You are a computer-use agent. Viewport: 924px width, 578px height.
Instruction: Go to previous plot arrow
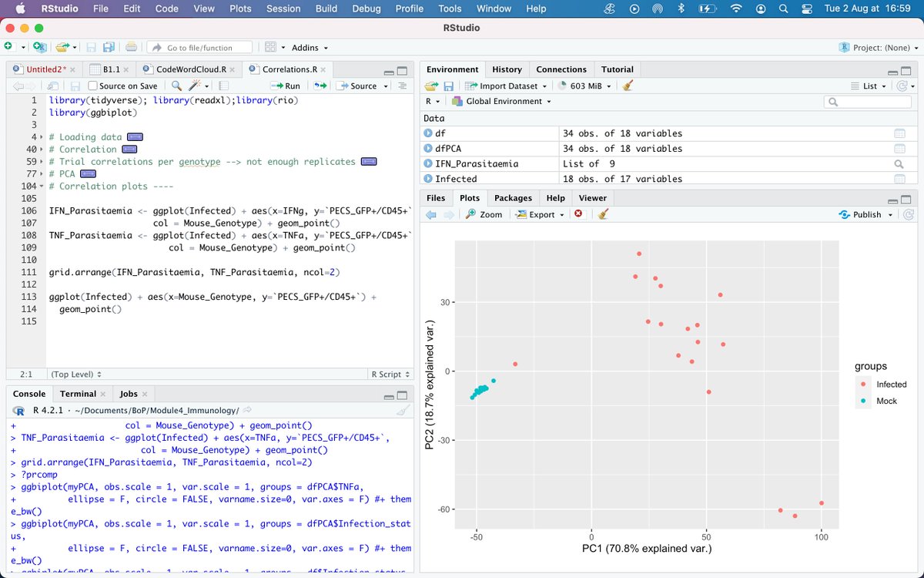coord(431,214)
